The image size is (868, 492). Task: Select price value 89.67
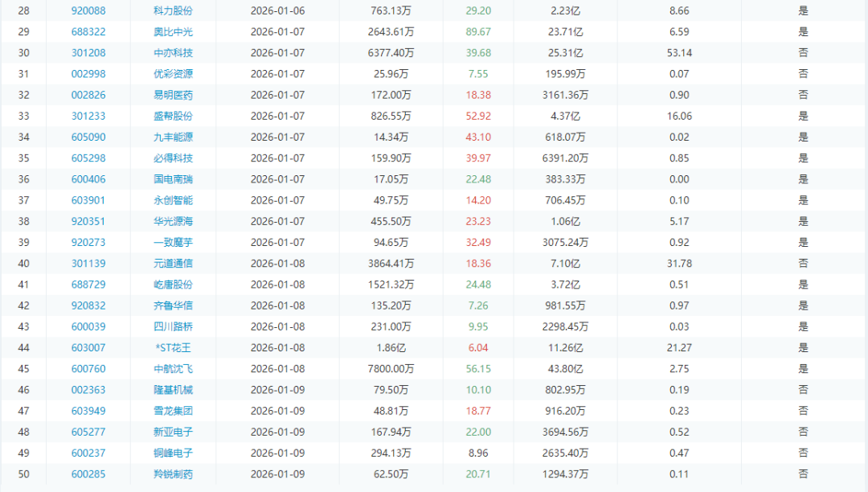(x=478, y=31)
